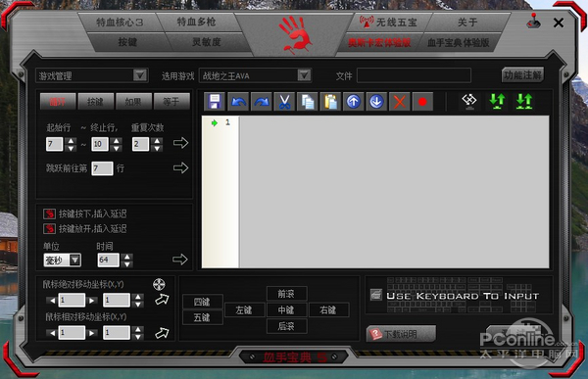The height and width of the screenshot is (379, 588).
Task: Click the 跳跃前往第 line number field
Action: [102, 168]
